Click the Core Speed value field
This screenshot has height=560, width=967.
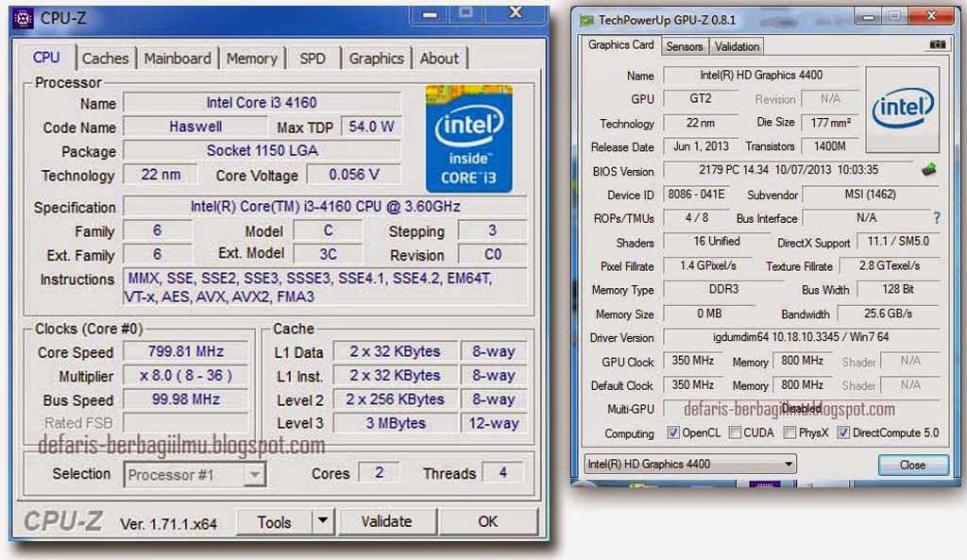coord(185,351)
